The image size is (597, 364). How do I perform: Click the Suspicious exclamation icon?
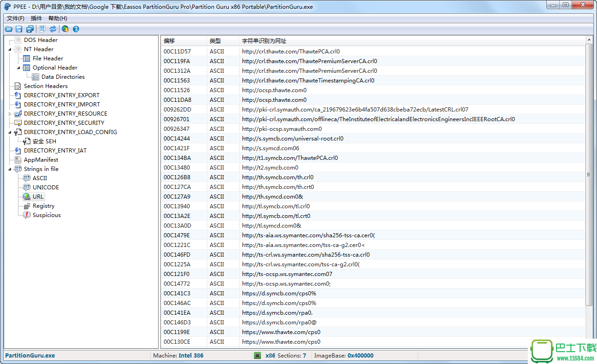coord(27,215)
